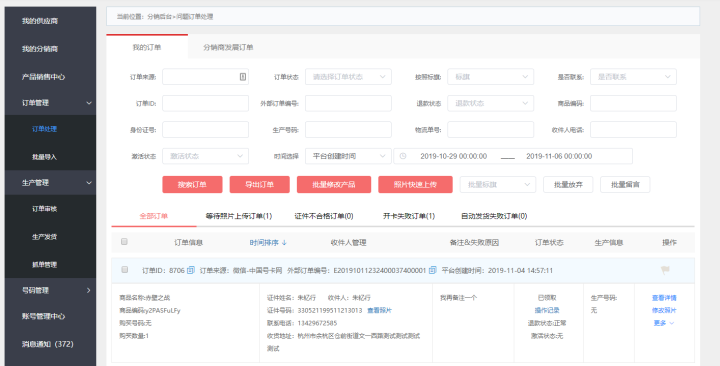Click the start date 2019-10-29 00:00:00

(x=453, y=156)
